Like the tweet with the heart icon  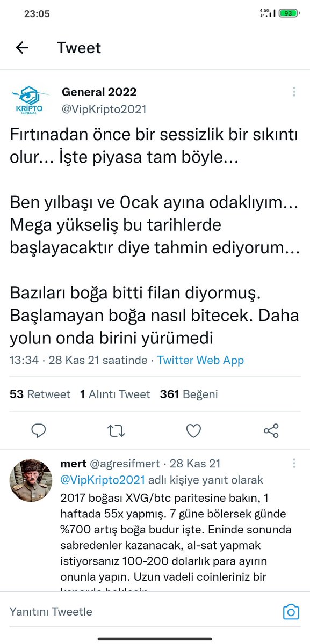pyautogui.click(x=193, y=430)
